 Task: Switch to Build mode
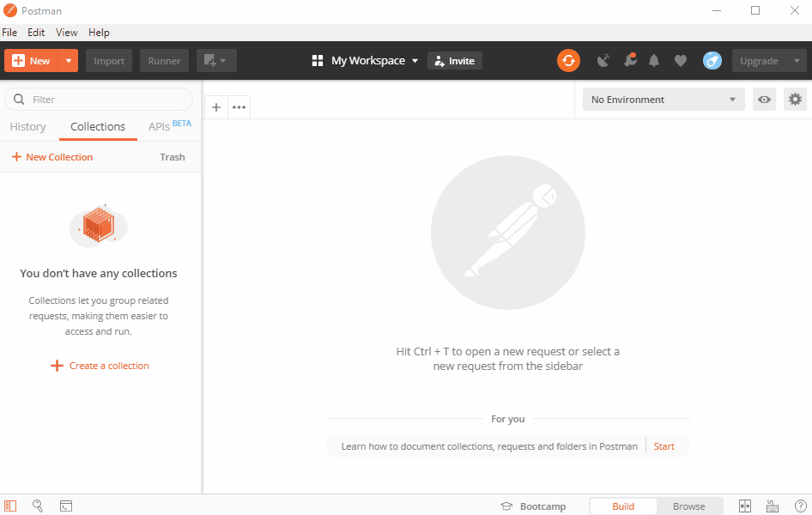[623, 506]
